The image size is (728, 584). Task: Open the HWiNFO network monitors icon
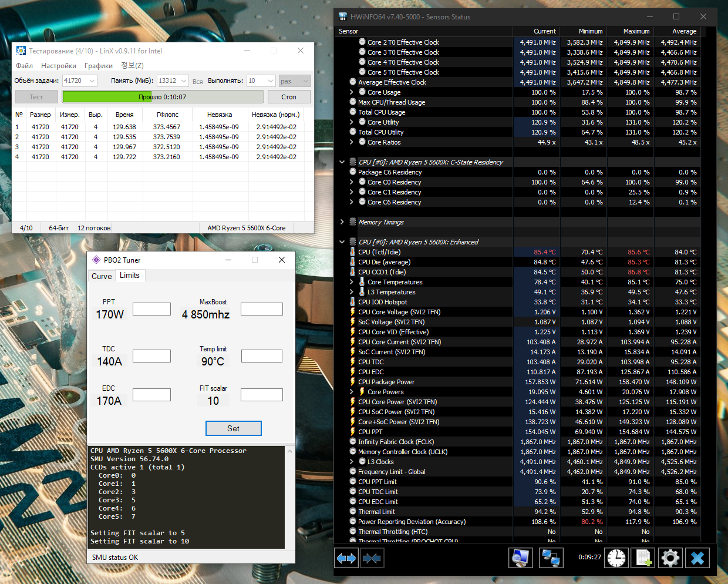pyautogui.click(x=551, y=558)
